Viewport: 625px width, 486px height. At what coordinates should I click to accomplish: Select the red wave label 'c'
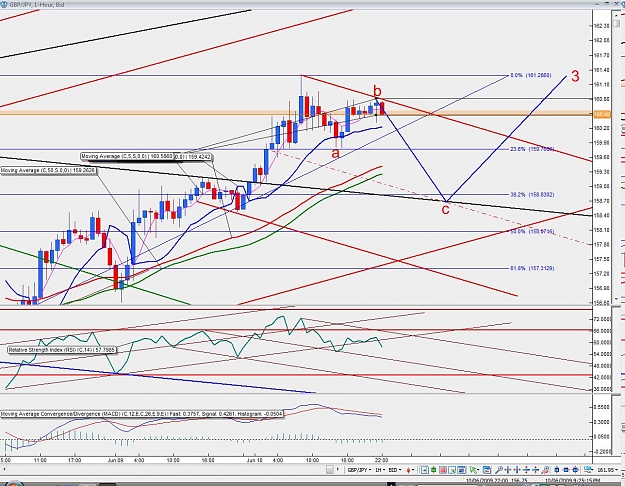click(445, 209)
